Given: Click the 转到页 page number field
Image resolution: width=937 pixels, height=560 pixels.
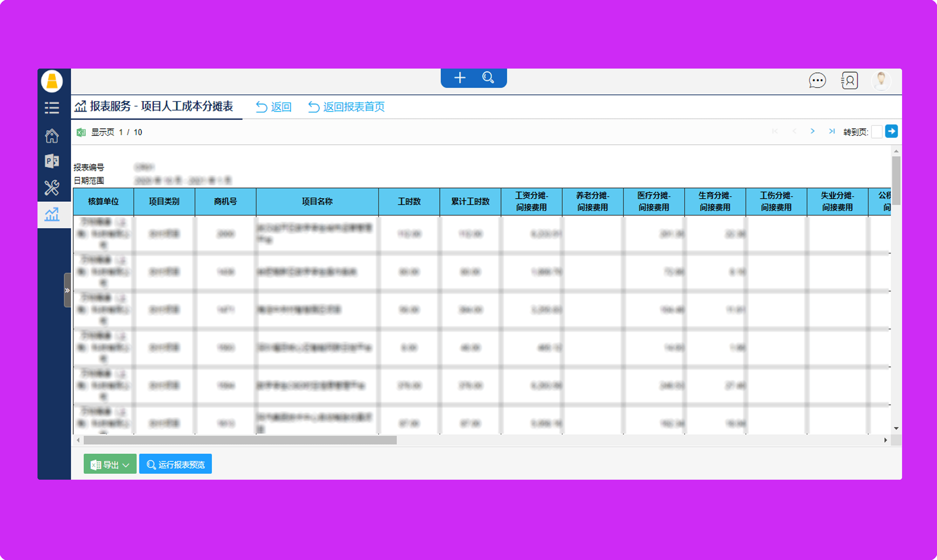Looking at the screenshot, I should point(877,132).
